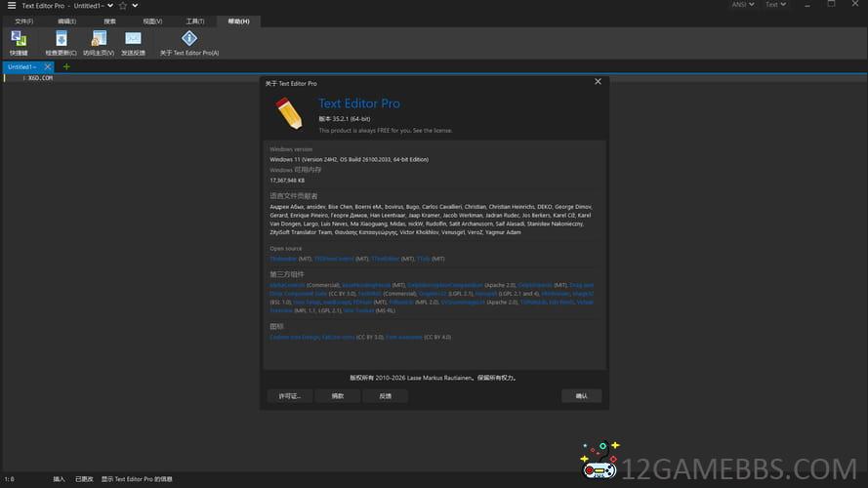Open 访问主页 visit homepage icon
The image size is (868, 488).
(99, 38)
